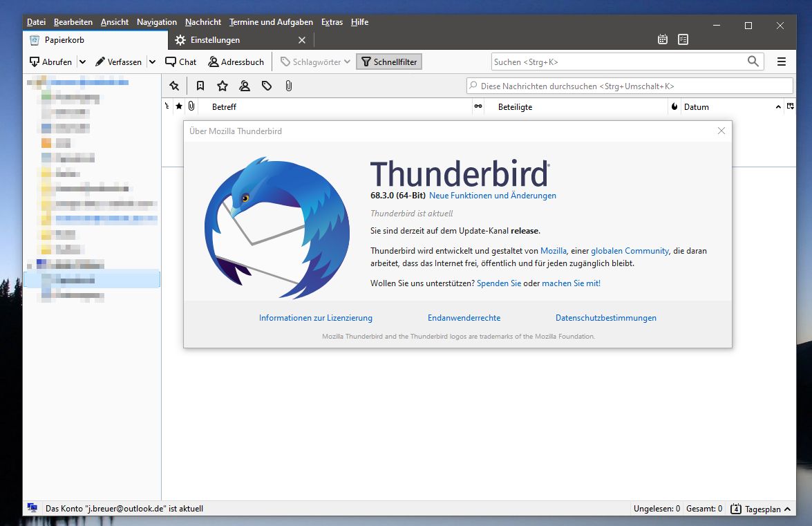Click Verfassen to compose a message
This screenshot has width=812, height=526.
point(118,62)
